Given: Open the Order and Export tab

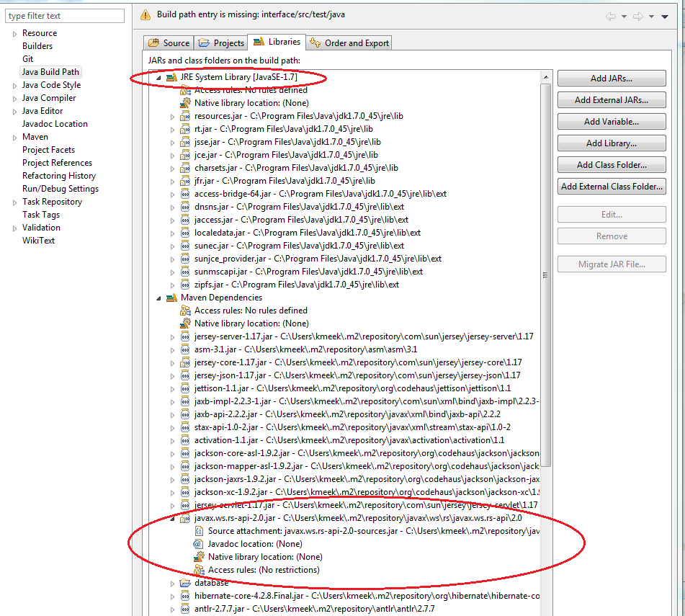Looking at the screenshot, I should click(x=349, y=43).
